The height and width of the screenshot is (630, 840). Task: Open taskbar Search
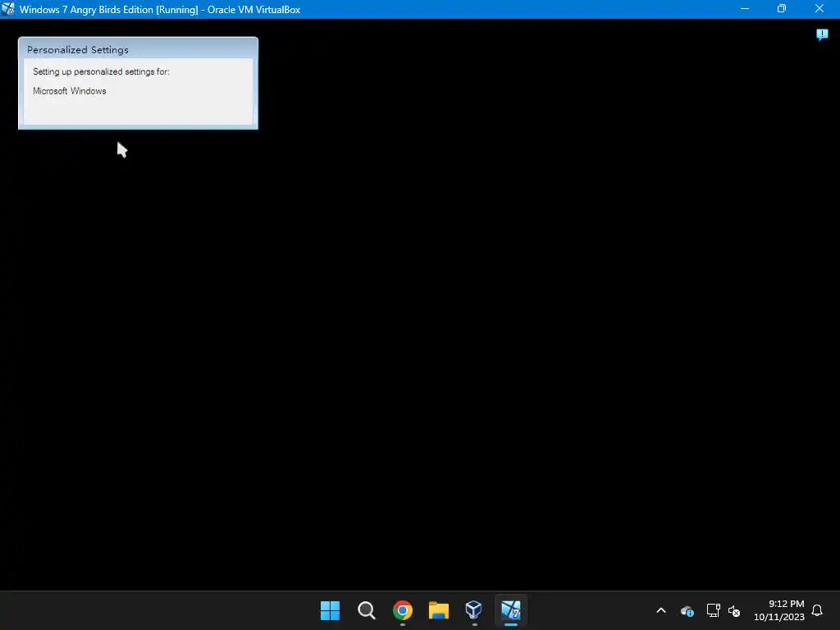(x=367, y=610)
